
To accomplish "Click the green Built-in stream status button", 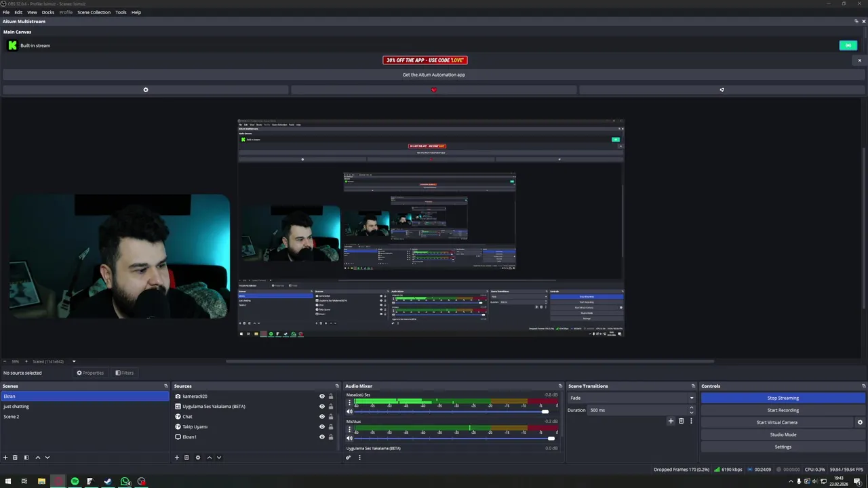I will click(x=848, y=45).
